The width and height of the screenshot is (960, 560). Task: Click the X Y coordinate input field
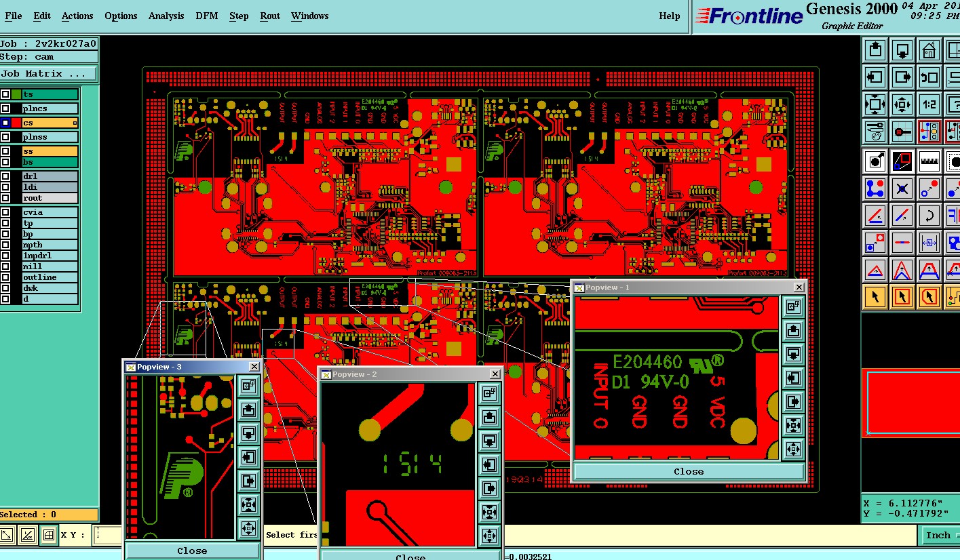click(x=109, y=535)
